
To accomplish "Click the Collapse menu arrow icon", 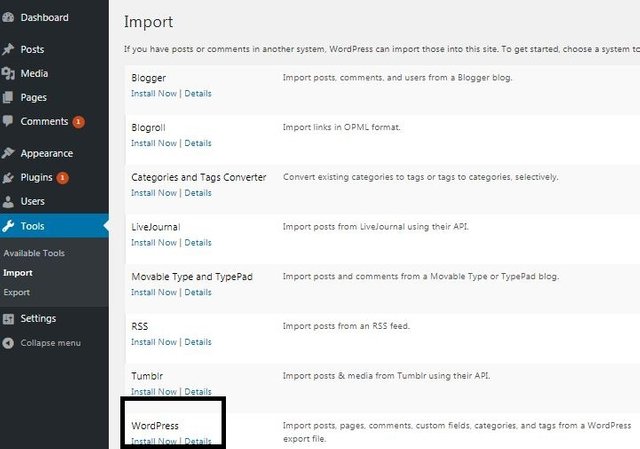I will (8, 343).
